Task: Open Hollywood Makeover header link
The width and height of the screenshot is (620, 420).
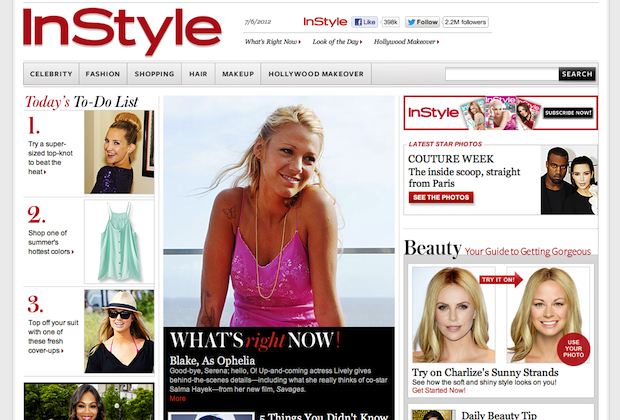Action: [x=406, y=42]
